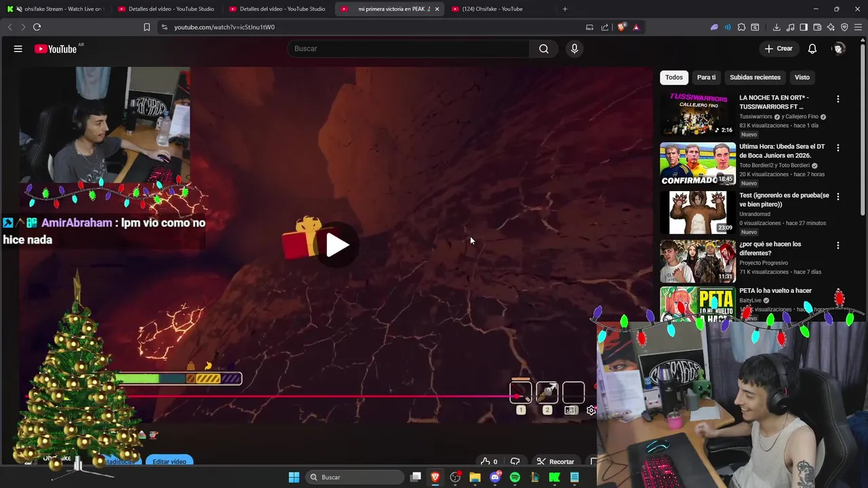This screenshot has width=868, height=488.
Task: Open the video player settings gear
Action: pos(591,411)
